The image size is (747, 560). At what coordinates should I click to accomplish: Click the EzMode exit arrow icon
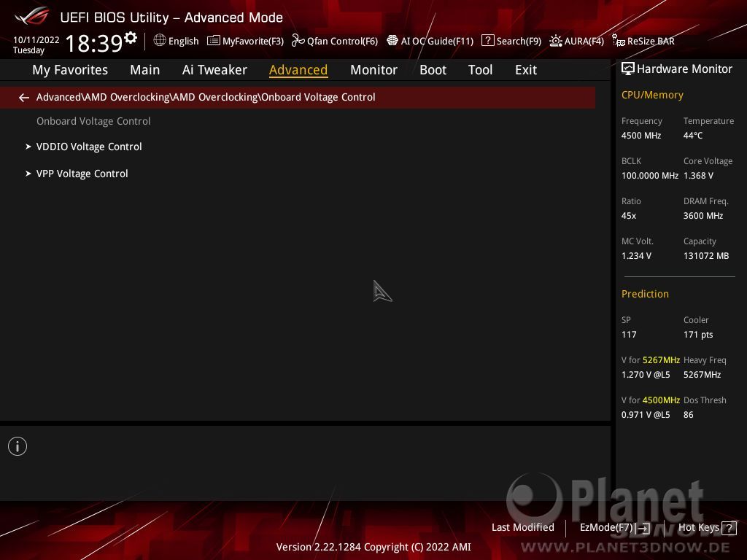tap(643, 528)
